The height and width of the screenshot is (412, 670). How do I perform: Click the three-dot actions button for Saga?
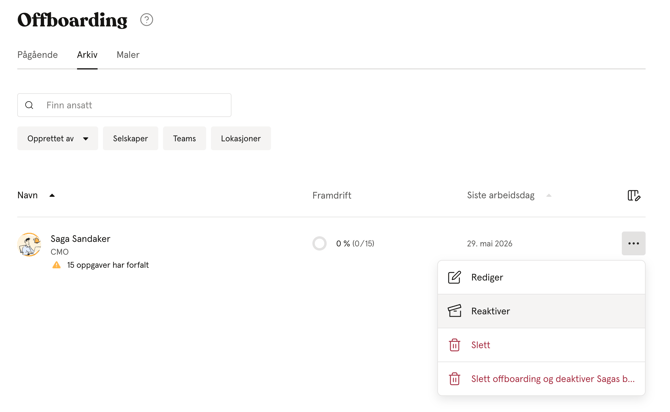[634, 243]
